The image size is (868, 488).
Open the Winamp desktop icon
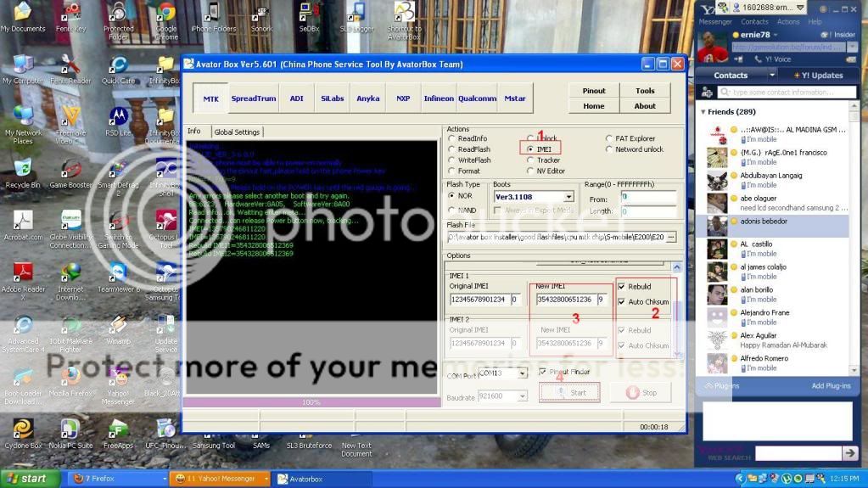tap(118, 326)
